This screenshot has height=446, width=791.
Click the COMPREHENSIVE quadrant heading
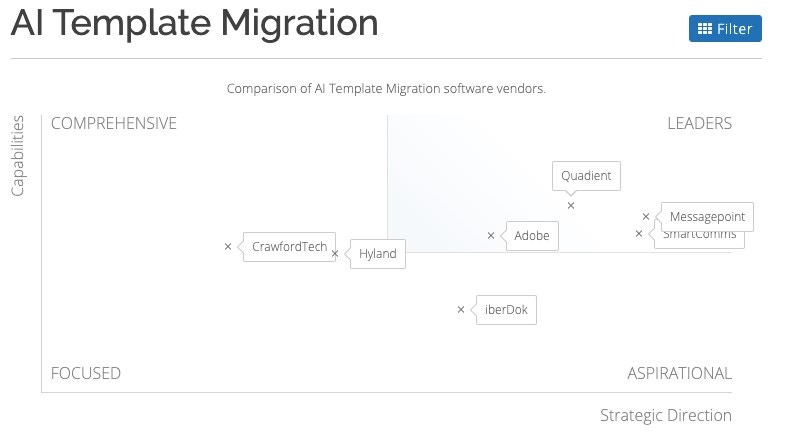114,124
